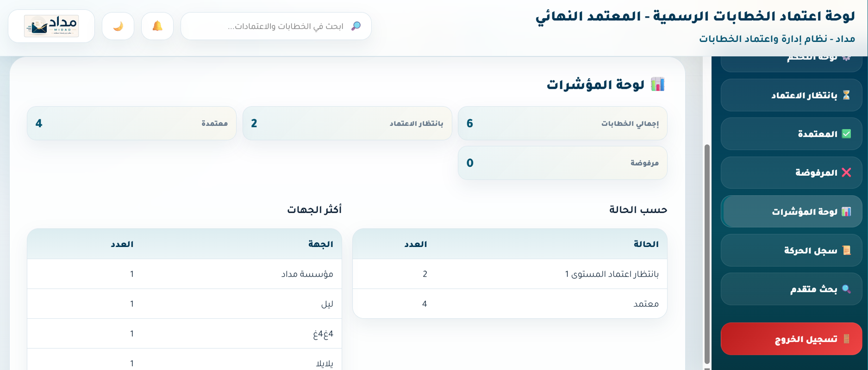Click the chart icon beside sidebar لوحة المؤشرات
Screen dimensions: 868x370
[x=846, y=211]
